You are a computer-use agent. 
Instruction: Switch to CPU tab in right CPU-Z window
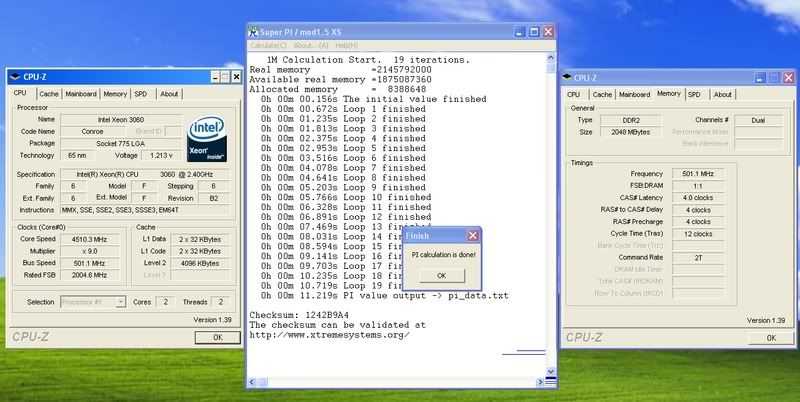[573, 94]
